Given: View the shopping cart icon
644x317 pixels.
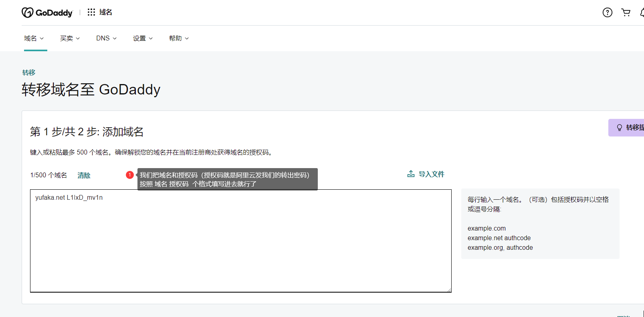Looking at the screenshot, I should (x=626, y=12).
